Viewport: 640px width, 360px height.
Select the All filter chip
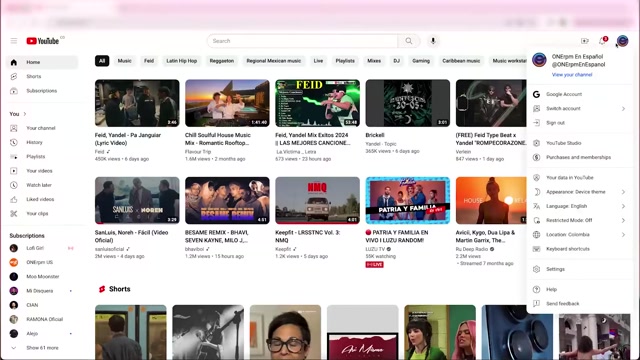click(102, 61)
